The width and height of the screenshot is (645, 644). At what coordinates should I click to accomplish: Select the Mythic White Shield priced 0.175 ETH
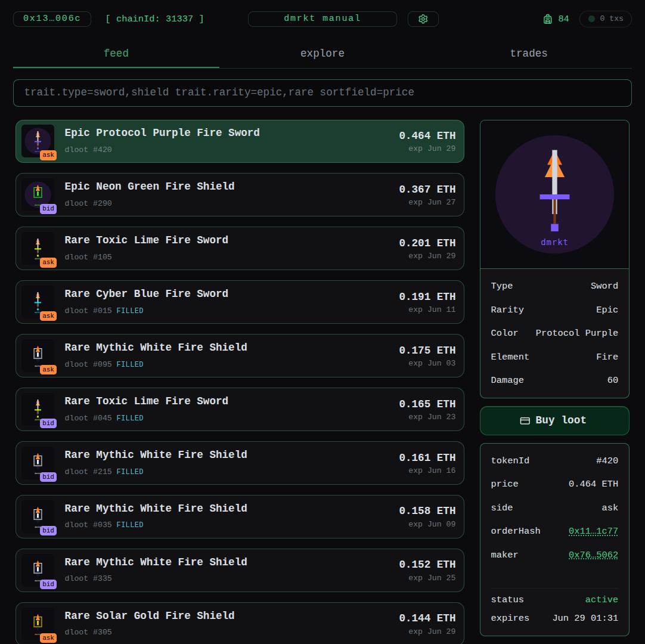point(240,356)
